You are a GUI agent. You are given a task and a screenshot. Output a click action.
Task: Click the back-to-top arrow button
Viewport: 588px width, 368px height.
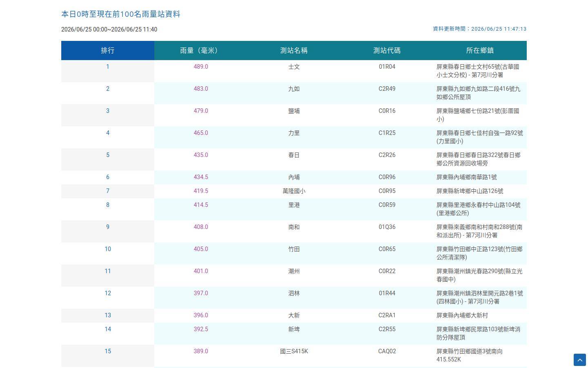[580, 360]
